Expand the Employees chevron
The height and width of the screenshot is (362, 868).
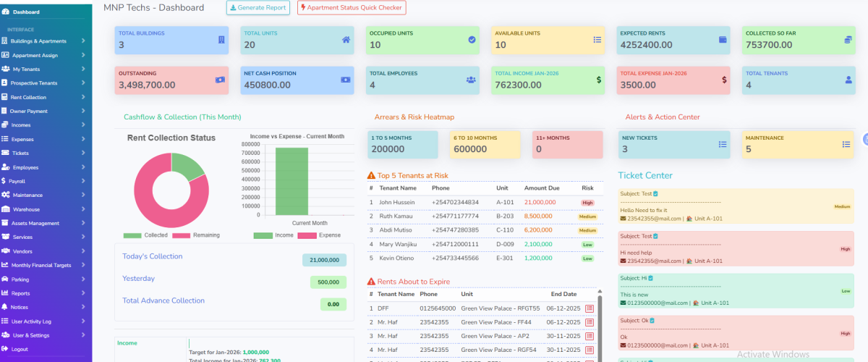click(83, 167)
